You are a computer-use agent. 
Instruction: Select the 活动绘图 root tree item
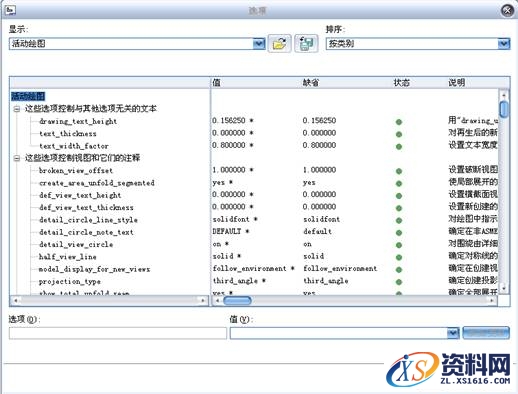click(28, 96)
